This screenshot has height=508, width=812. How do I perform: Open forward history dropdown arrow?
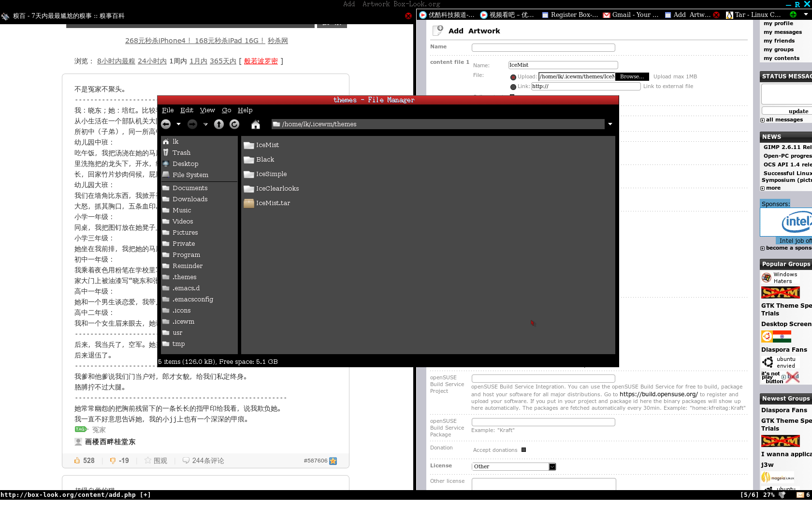click(x=205, y=124)
